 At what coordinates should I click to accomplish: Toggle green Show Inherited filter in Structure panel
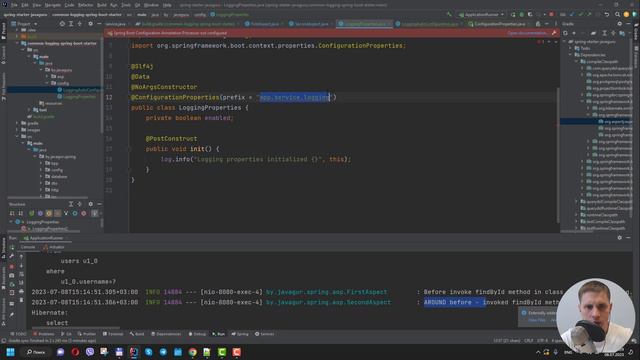coord(31,213)
